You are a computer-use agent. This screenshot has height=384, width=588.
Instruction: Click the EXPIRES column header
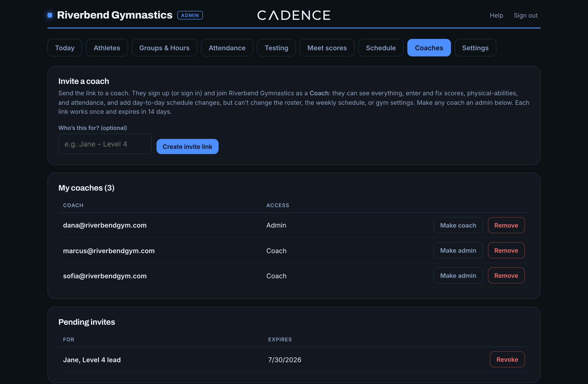pyautogui.click(x=280, y=339)
